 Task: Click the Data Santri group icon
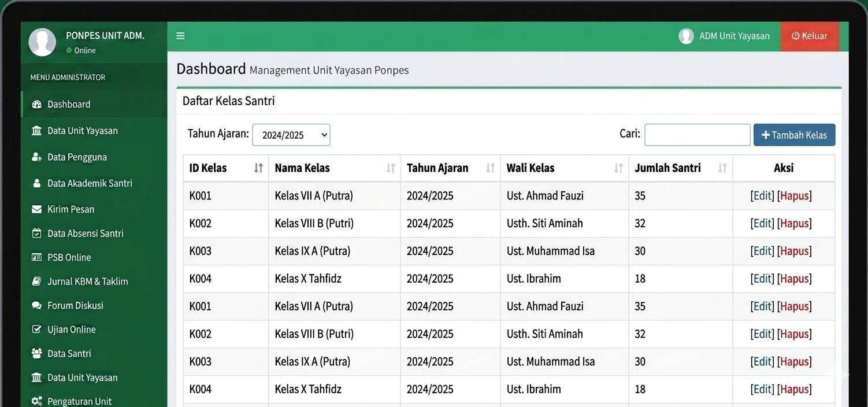(x=37, y=353)
